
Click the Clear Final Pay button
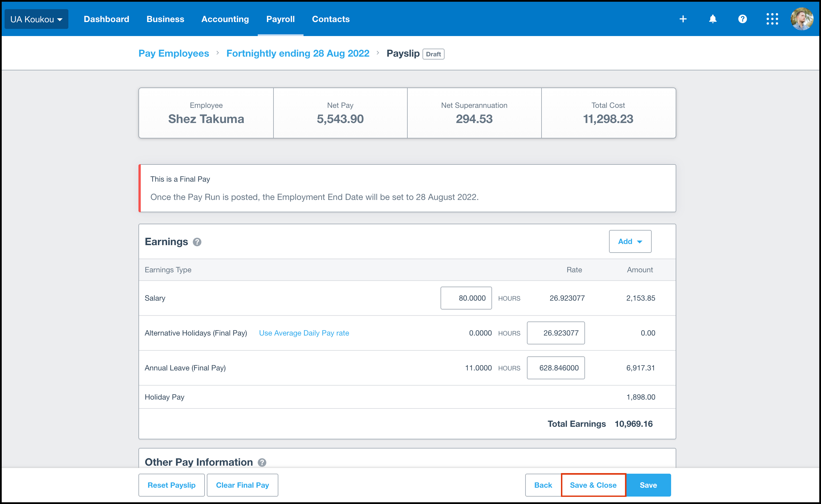pyautogui.click(x=242, y=485)
